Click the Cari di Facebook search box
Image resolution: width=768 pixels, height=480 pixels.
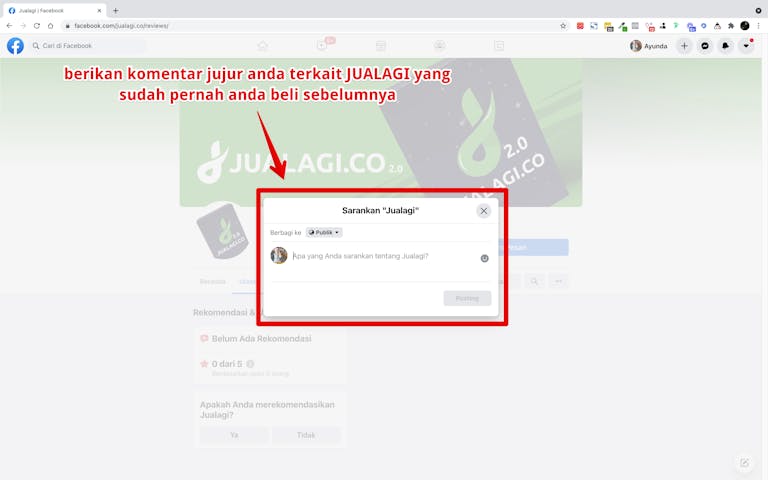click(88, 46)
